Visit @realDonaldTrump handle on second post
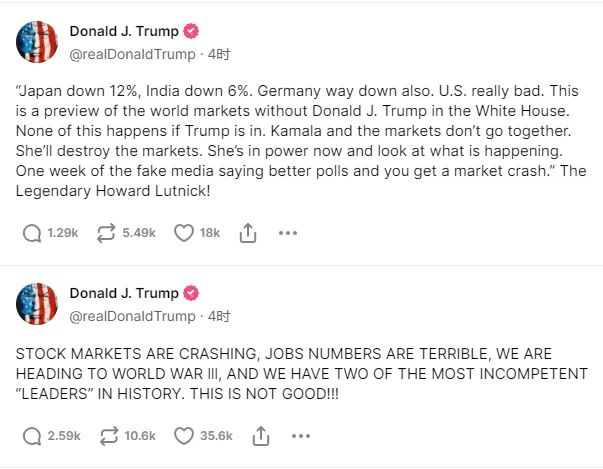The width and height of the screenshot is (603, 469). coord(132,316)
